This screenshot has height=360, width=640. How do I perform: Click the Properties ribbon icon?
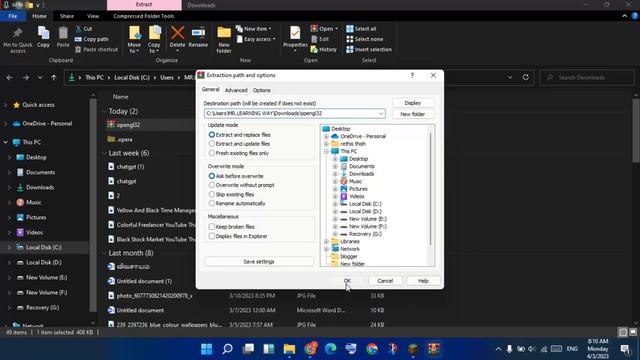tap(295, 33)
